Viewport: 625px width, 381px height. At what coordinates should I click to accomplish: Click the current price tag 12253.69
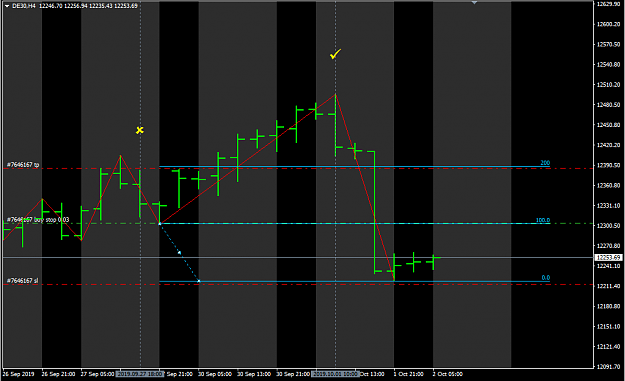tap(608, 257)
